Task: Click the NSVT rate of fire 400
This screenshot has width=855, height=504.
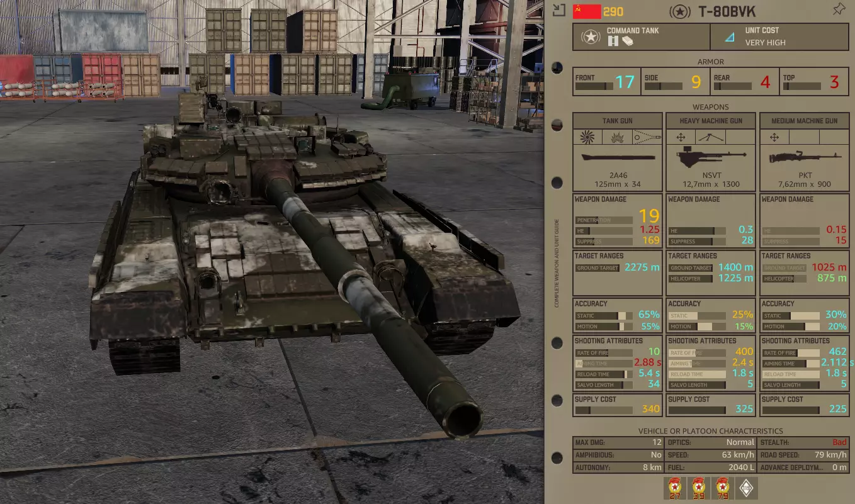Action: point(744,352)
